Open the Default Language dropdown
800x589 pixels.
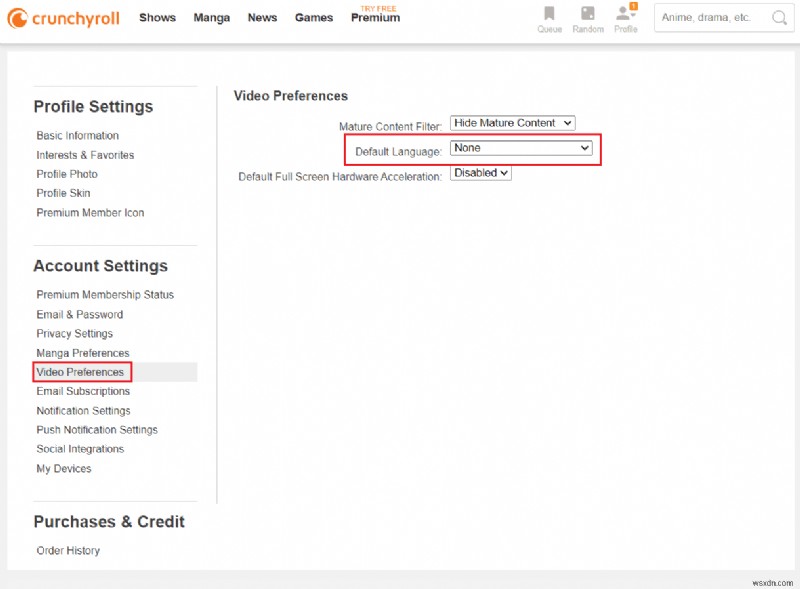[x=521, y=148]
